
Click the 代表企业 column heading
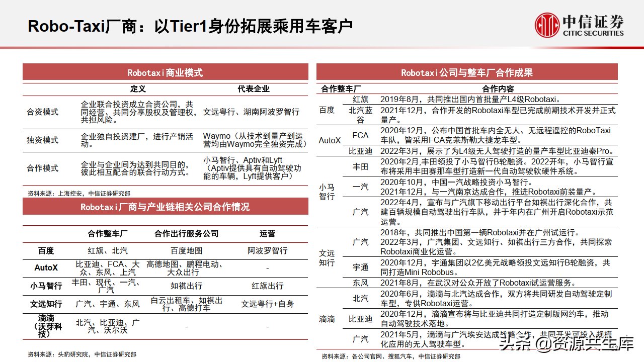click(254, 88)
